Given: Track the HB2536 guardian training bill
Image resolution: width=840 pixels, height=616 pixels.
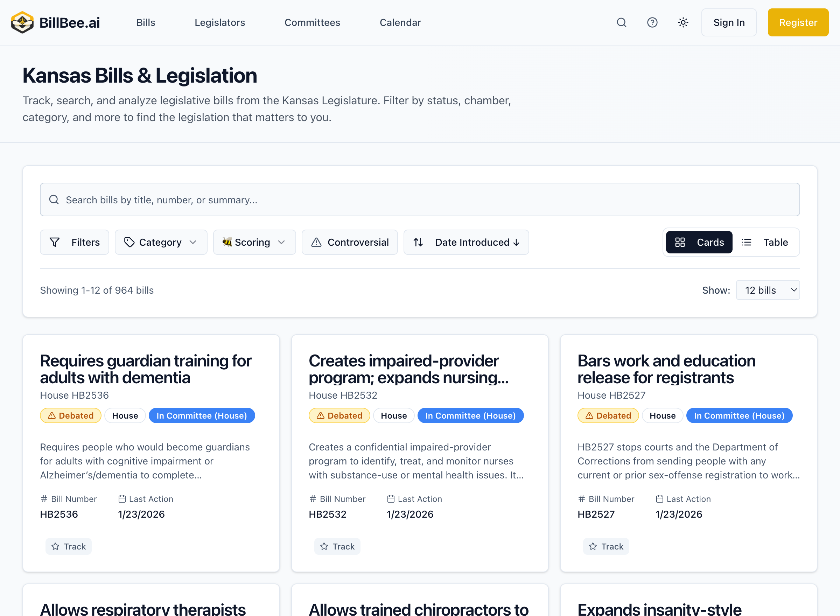Looking at the screenshot, I should (x=68, y=546).
